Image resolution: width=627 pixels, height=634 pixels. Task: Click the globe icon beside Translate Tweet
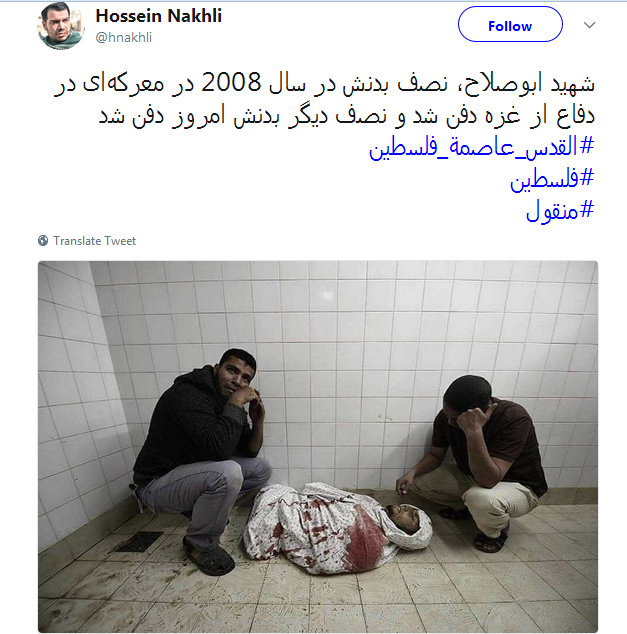tap(43, 241)
